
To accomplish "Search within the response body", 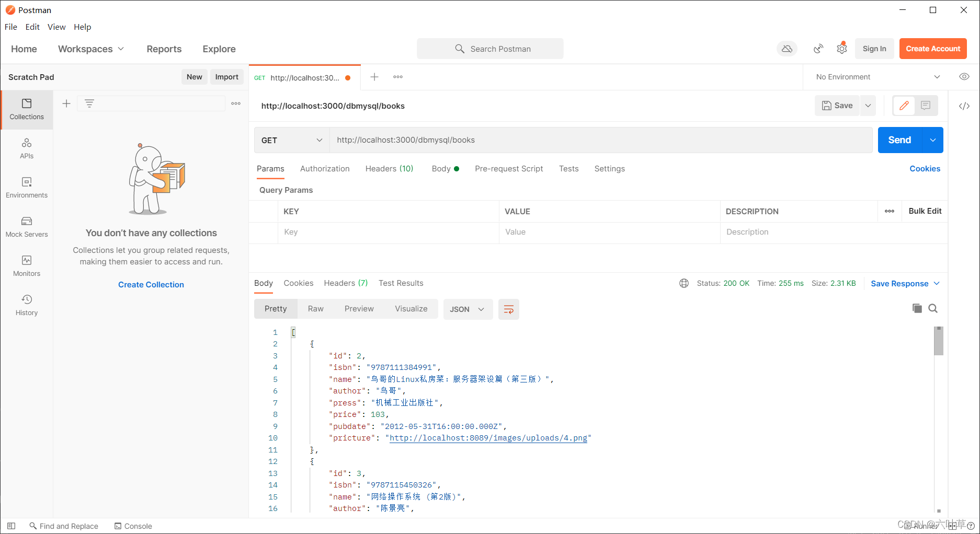I will [932, 308].
